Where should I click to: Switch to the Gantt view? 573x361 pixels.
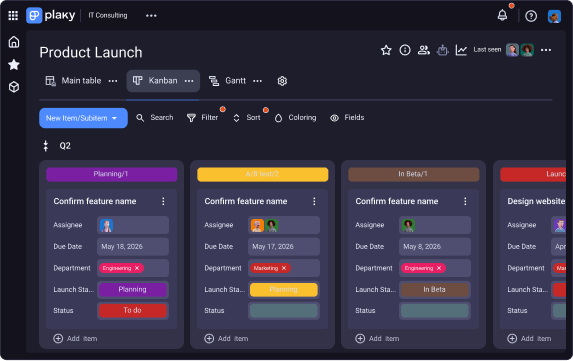(x=227, y=81)
